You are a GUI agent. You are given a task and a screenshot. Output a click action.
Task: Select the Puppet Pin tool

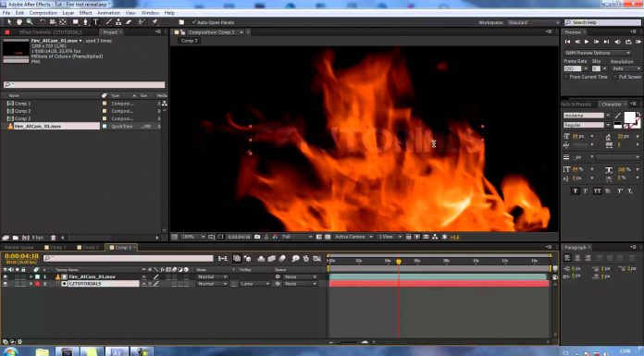[x=155, y=22]
